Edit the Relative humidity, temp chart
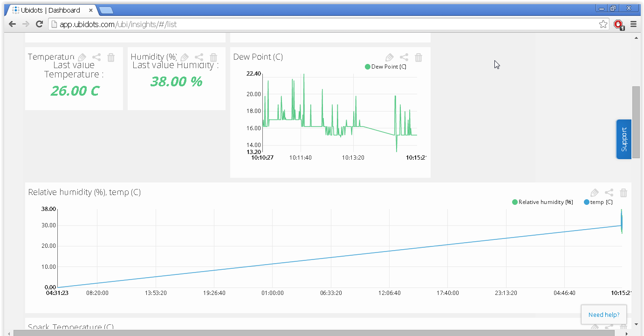Viewport: 644px width, 336px height. pos(595,193)
